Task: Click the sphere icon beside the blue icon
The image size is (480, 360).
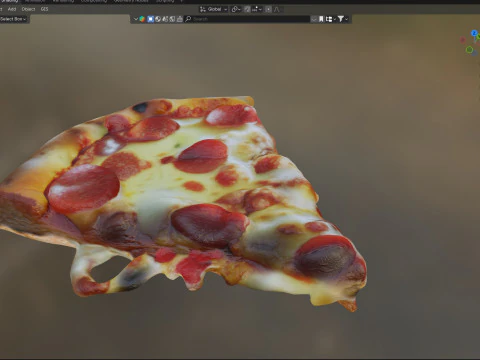Action: [x=158, y=19]
